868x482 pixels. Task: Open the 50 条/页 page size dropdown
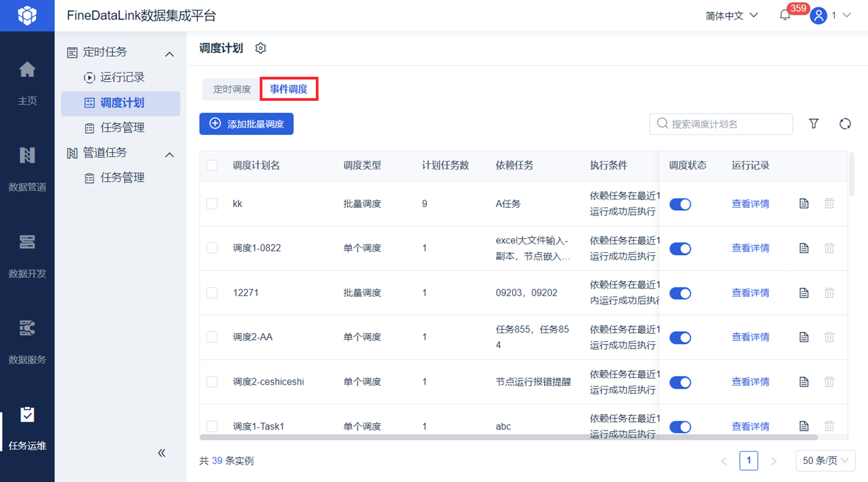coord(825,461)
